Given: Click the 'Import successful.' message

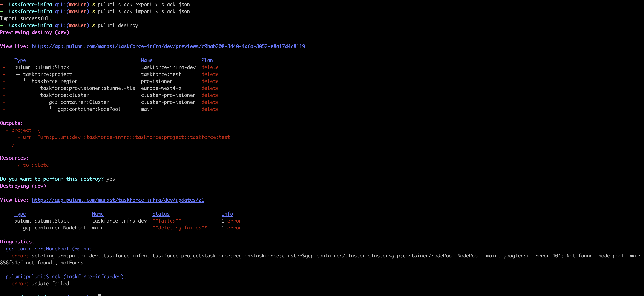Looking at the screenshot, I should [x=25, y=18].
